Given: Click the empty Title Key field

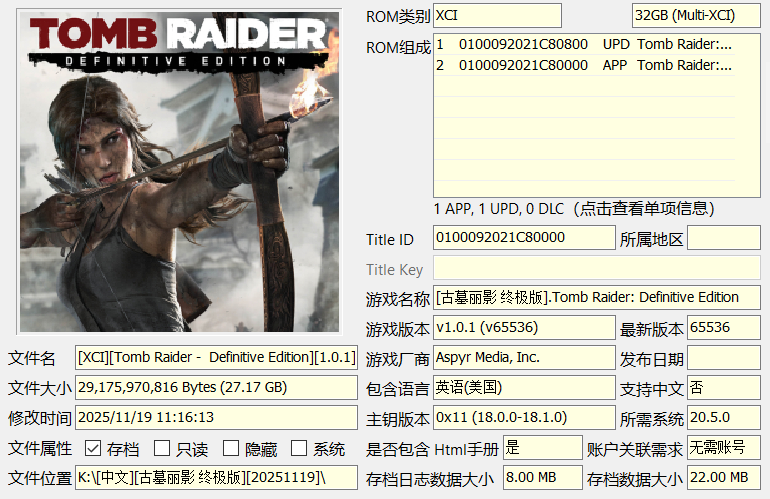Looking at the screenshot, I should click(x=597, y=268).
